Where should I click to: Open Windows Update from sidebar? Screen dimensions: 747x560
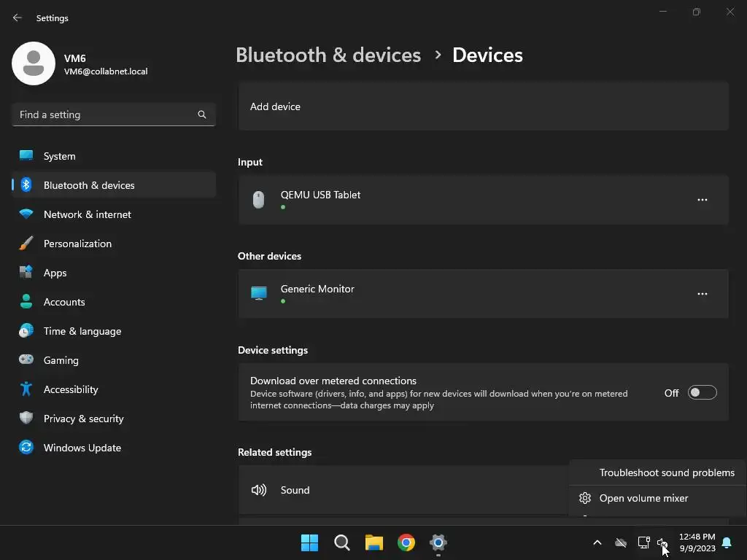[x=82, y=448]
